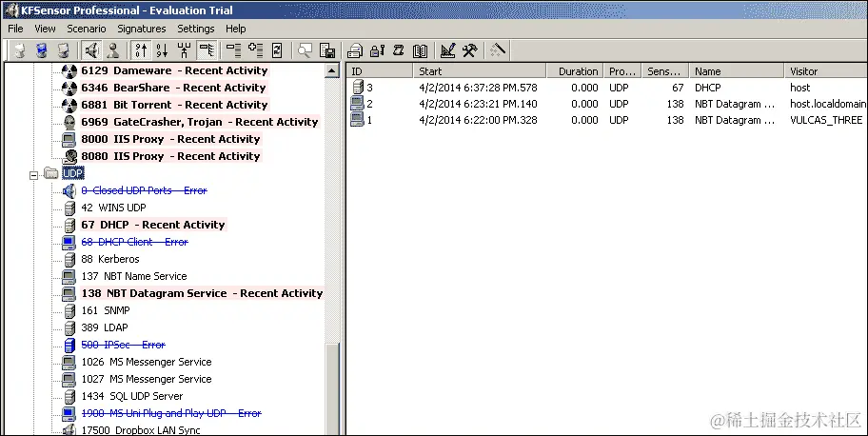Click the left pane scrollbar up arrow
The height and width of the screenshot is (436, 868).
click(332, 70)
